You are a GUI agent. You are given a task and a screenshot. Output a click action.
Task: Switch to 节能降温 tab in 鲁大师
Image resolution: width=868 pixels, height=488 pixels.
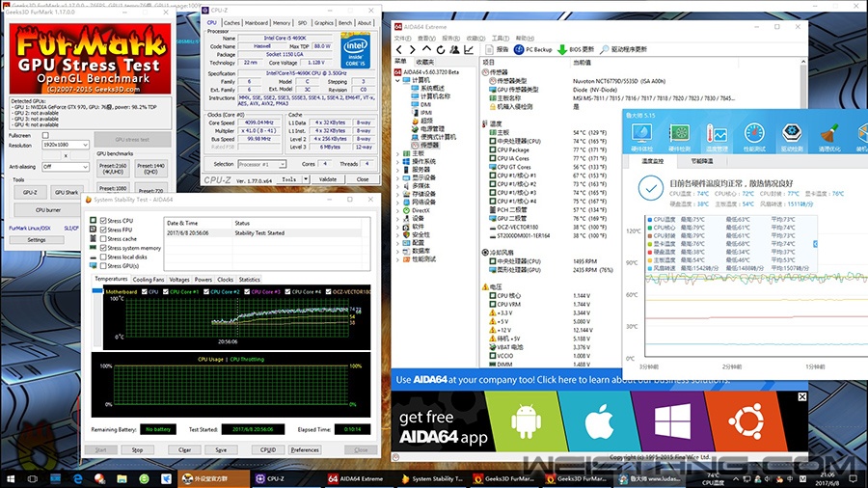pyautogui.click(x=702, y=161)
